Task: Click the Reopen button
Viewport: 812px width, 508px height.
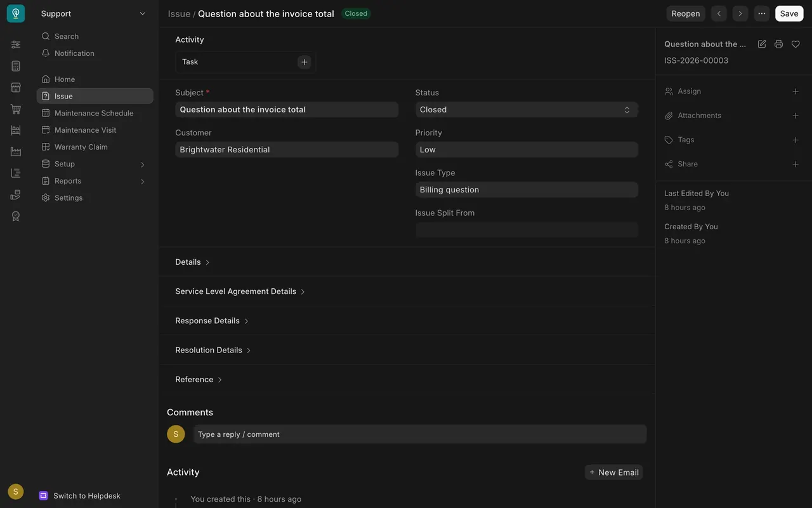Action: [686, 13]
